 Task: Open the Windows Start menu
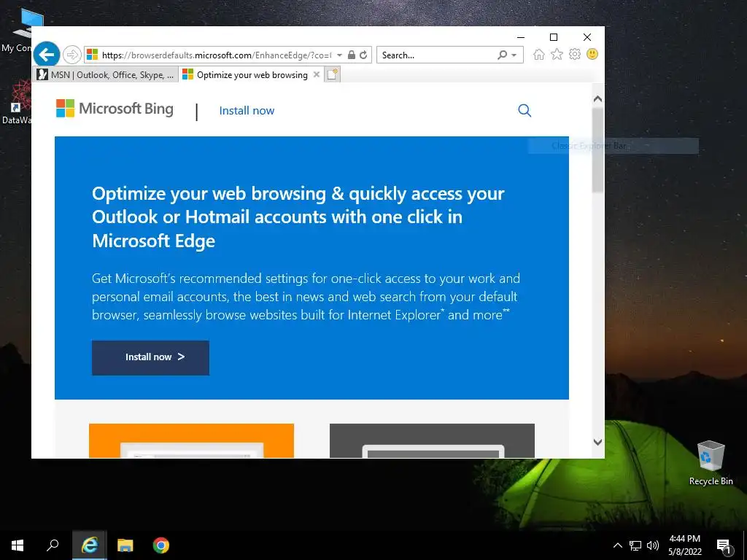click(x=18, y=545)
